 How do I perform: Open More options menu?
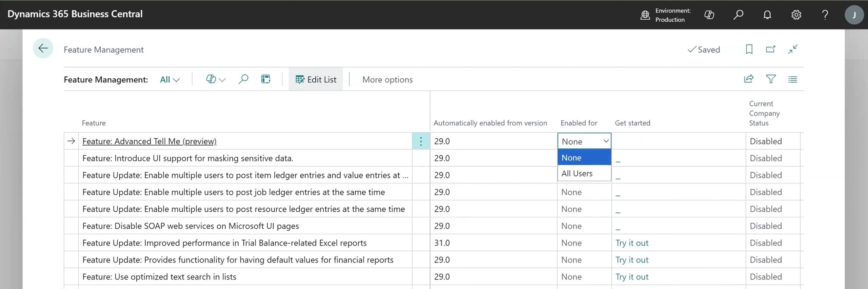387,80
